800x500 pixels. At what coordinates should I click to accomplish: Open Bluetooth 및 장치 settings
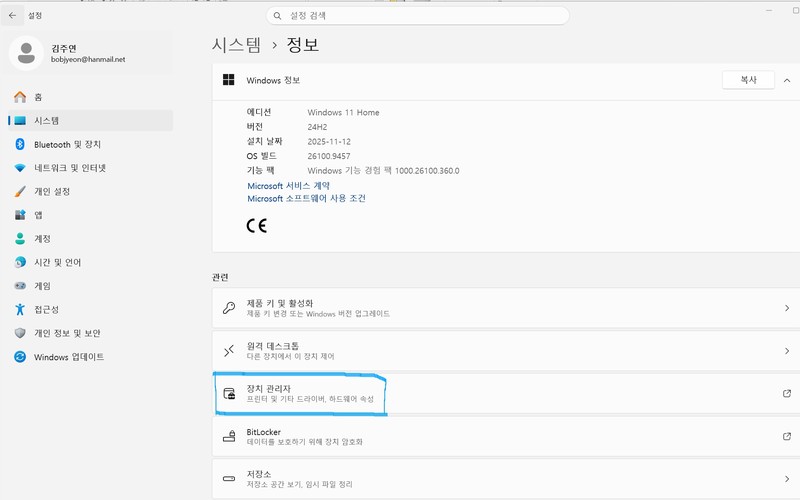(90, 144)
